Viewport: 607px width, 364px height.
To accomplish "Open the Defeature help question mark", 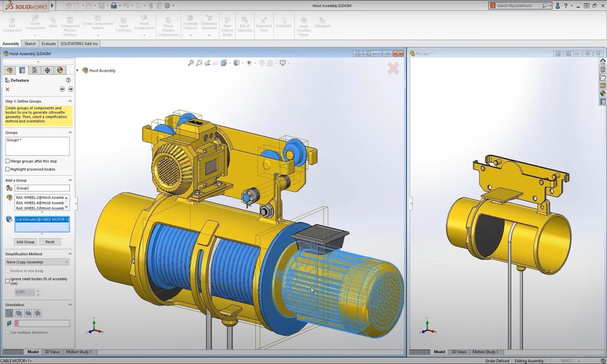I will click(x=68, y=80).
